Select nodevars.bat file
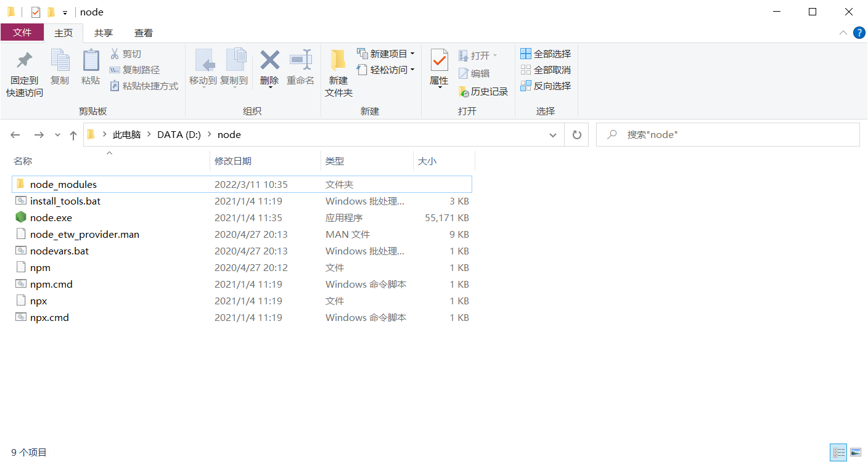This screenshot has height=462, width=868. coord(242,251)
